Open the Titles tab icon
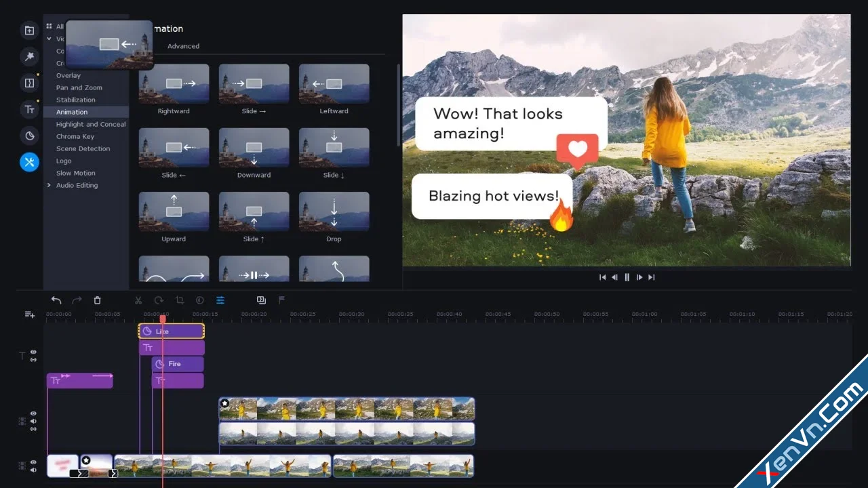 coord(29,109)
